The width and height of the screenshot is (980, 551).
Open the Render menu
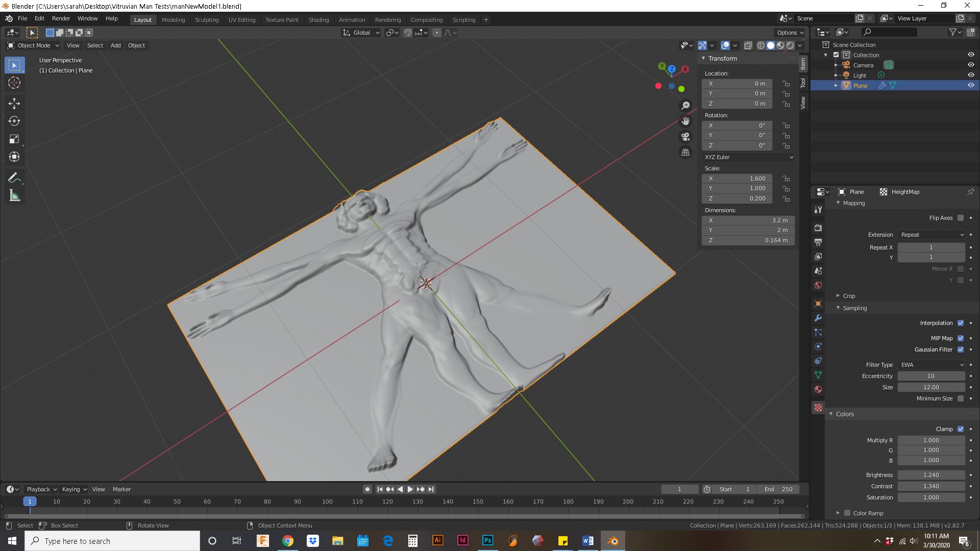click(x=61, y=18)
